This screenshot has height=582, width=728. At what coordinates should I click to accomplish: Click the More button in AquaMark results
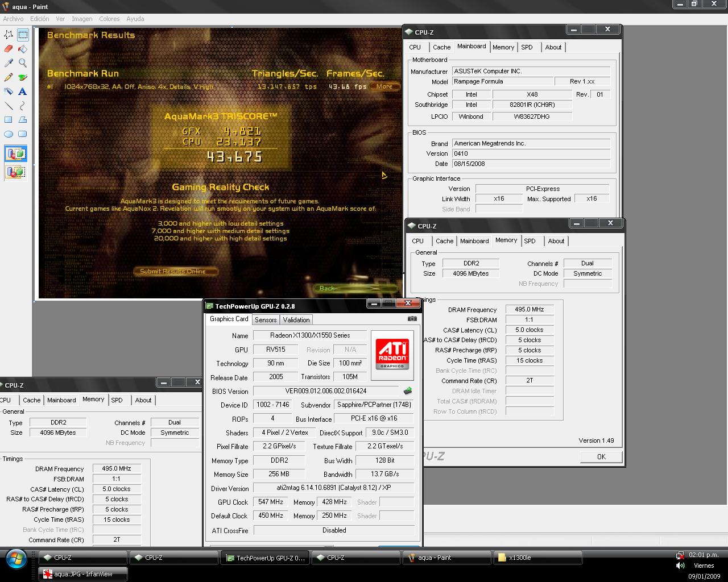(384, 86)
